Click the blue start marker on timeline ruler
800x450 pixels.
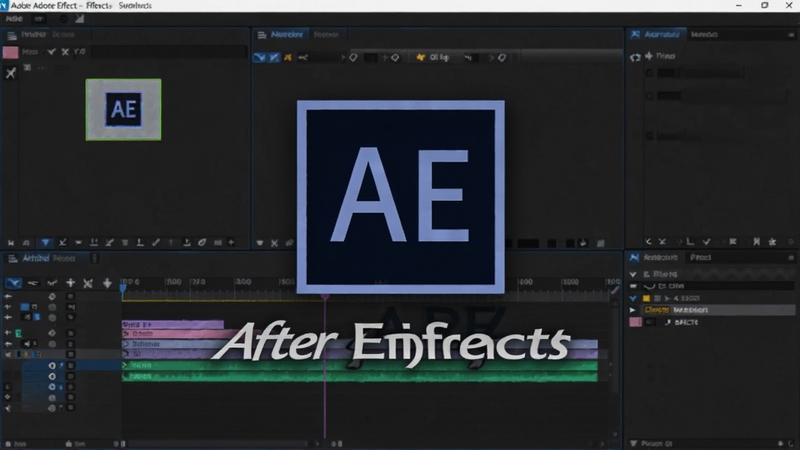[123, 288]
